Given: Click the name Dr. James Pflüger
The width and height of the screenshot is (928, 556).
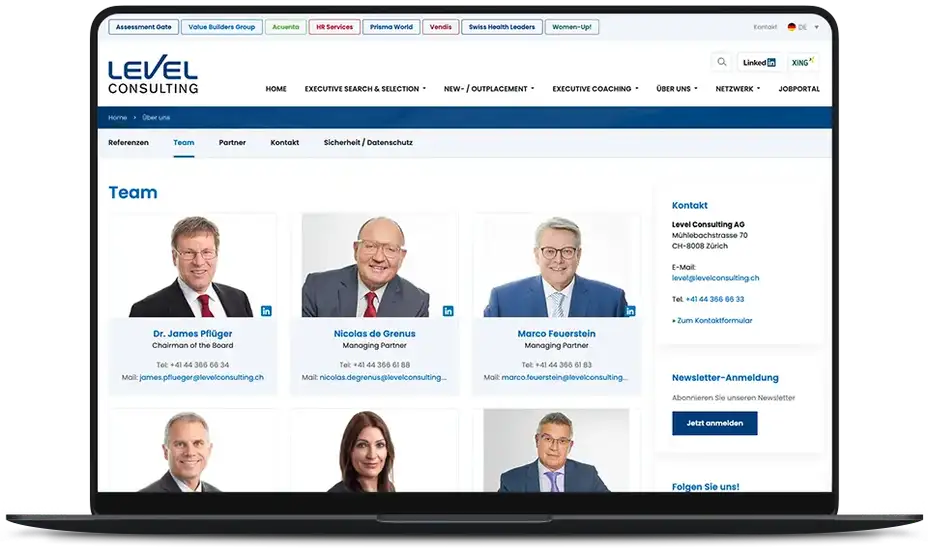Looking at the screenshot, I should pyautogui.click(x=192, y=334).
